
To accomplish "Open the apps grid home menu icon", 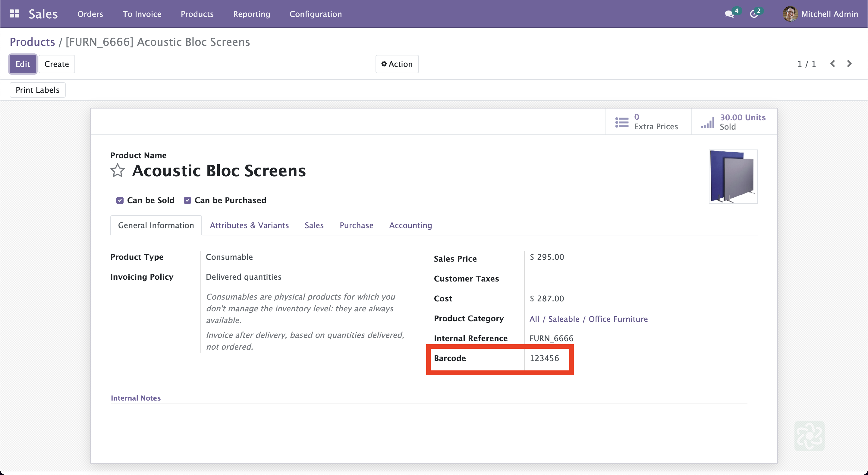I will pos(14,14).
